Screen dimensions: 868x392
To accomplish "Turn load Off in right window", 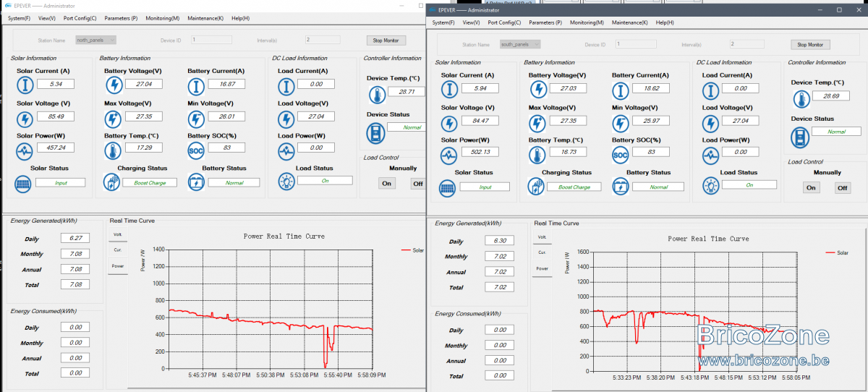I will coord(843,188).
